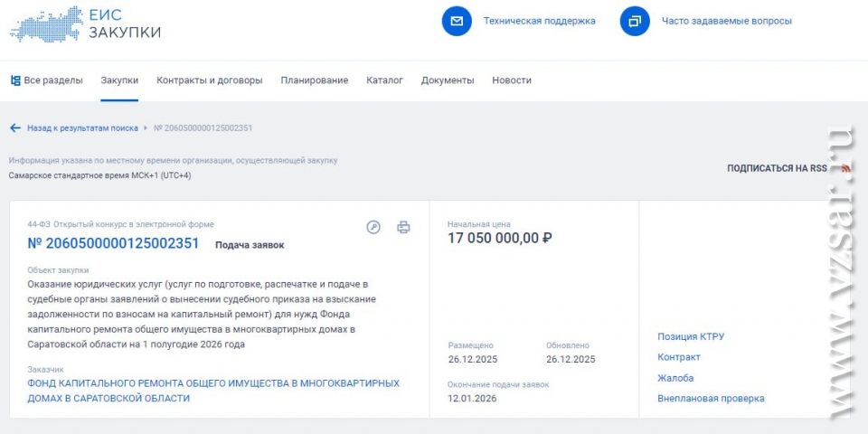The image size is (868, 434).
Task: Click the electronic signature round icon
Action: (373, 227)
